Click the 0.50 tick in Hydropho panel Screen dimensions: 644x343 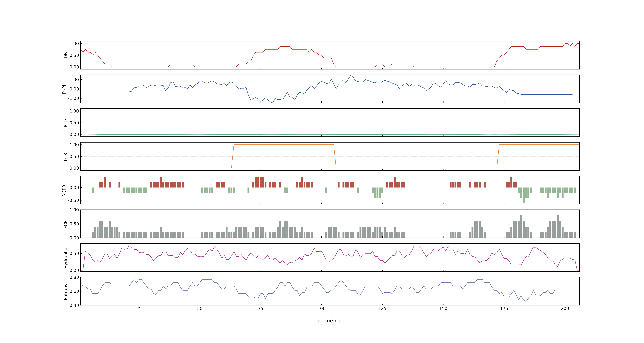tap(74, 253)
